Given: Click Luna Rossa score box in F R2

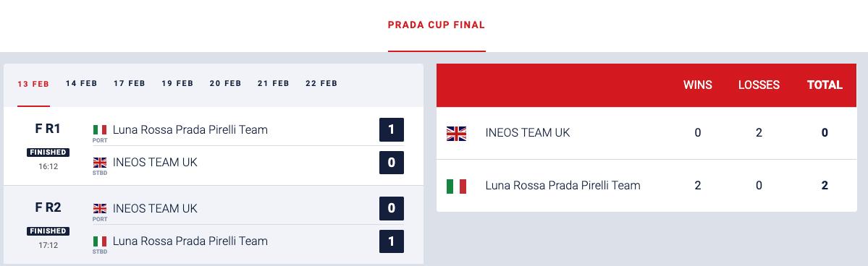Looking at the screenshot, I should tap(392, 241).
